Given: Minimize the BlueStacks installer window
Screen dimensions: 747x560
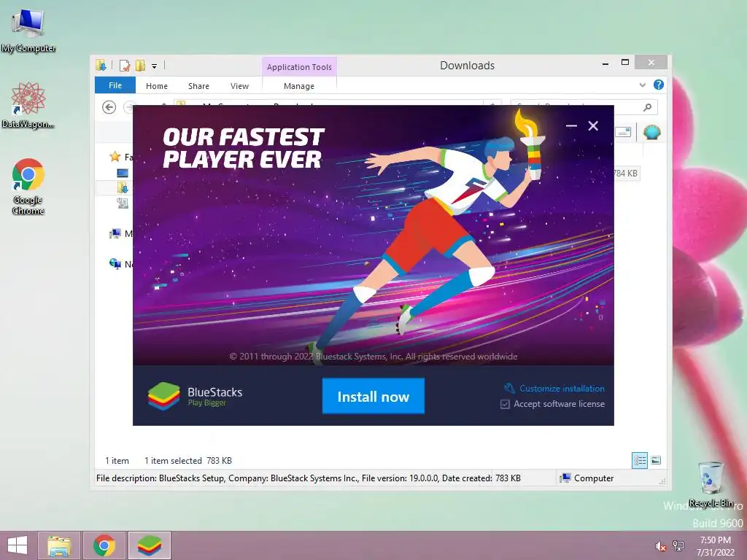Looking at the screenshot, I should [x=571, y=125].
